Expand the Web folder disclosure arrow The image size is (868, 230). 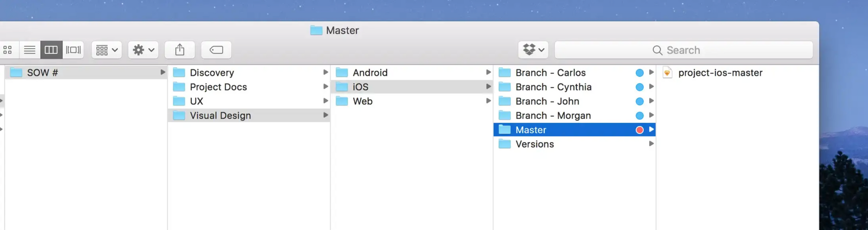point(488,101)
